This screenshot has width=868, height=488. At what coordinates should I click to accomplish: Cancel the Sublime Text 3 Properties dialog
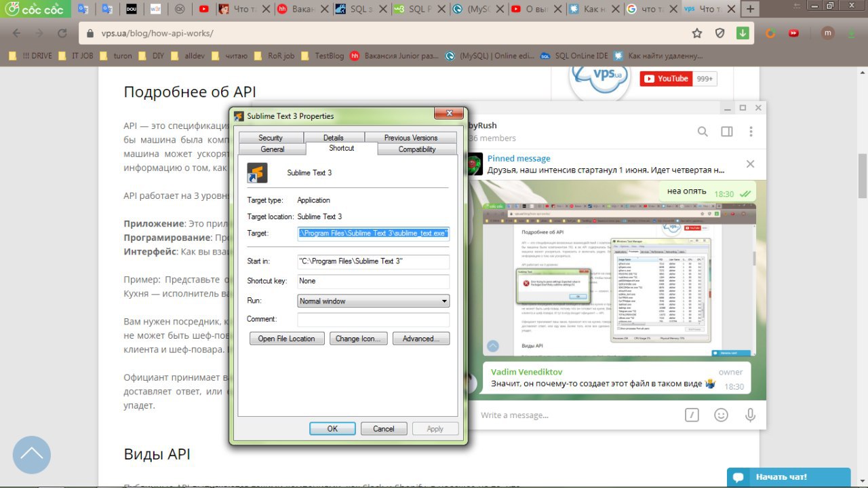[x=383, y=428]
